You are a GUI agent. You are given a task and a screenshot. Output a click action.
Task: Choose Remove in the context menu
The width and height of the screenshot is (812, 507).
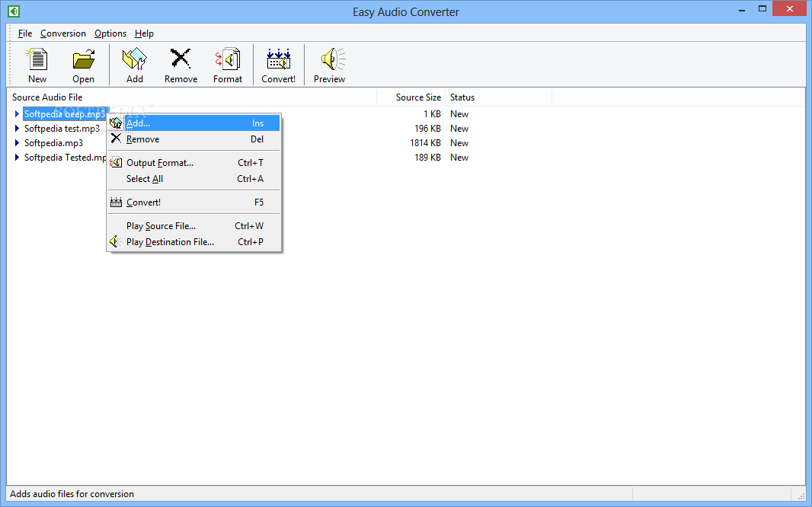tap(194, 139)
